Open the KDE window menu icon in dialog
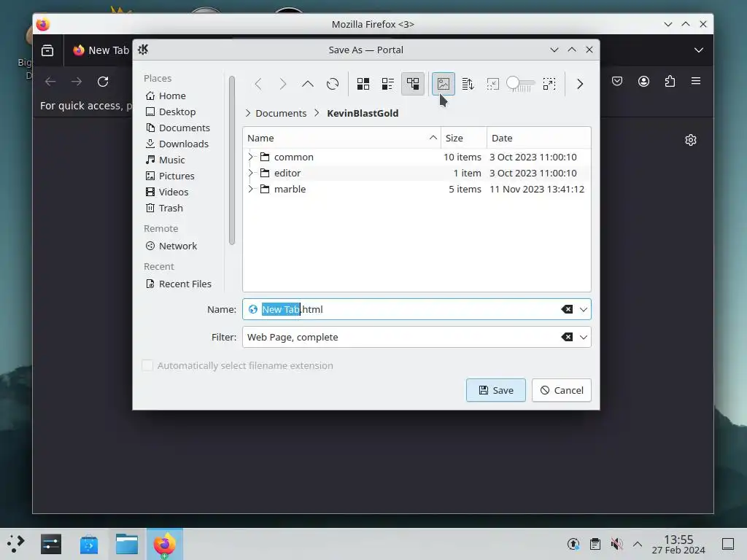 pos(143,50)
